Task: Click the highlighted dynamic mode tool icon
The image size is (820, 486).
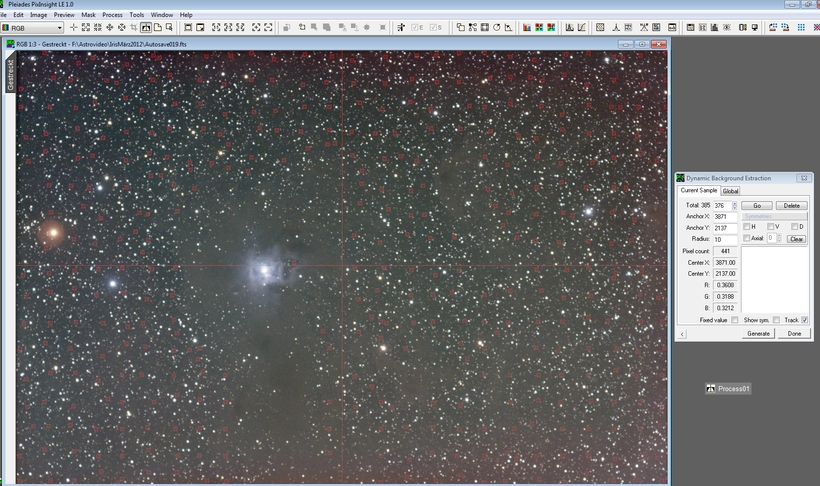Action: (146, 27)
